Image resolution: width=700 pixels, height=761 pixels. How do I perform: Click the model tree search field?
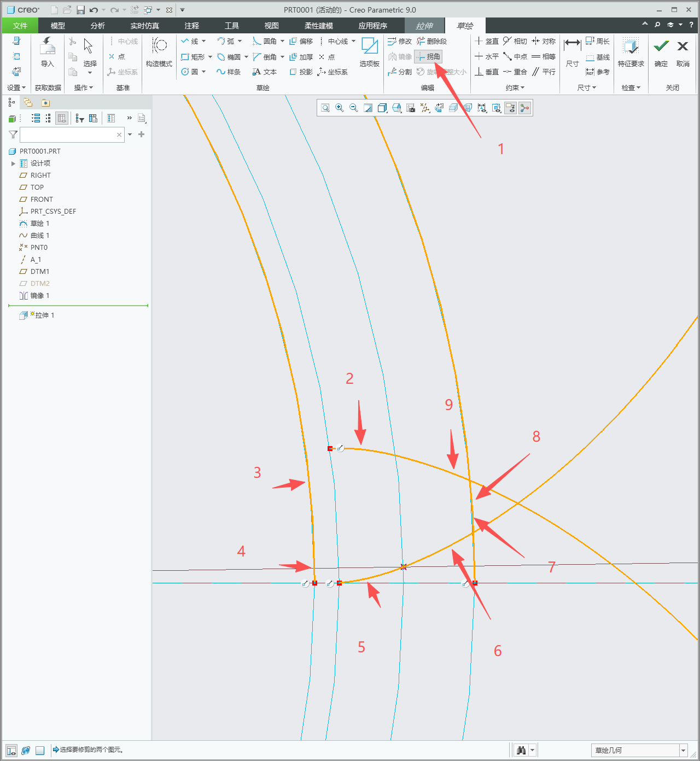pyautogui.click(x=72, y=134)
